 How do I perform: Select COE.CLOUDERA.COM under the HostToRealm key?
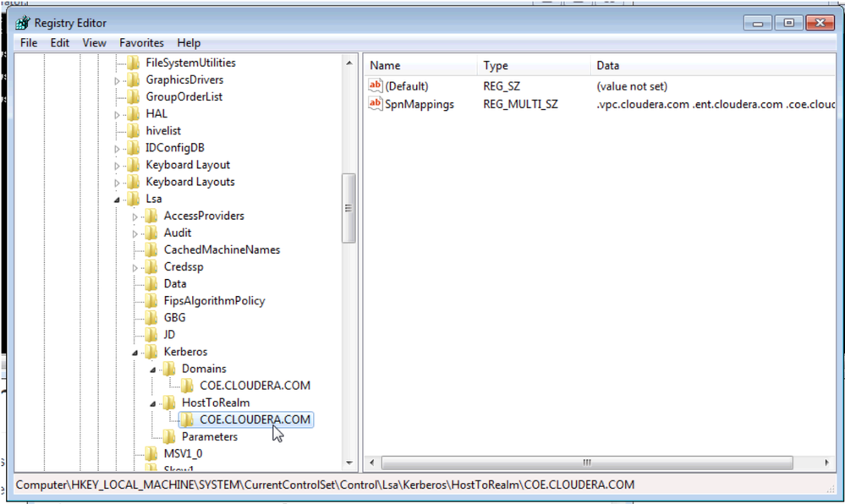pos(255,419)
